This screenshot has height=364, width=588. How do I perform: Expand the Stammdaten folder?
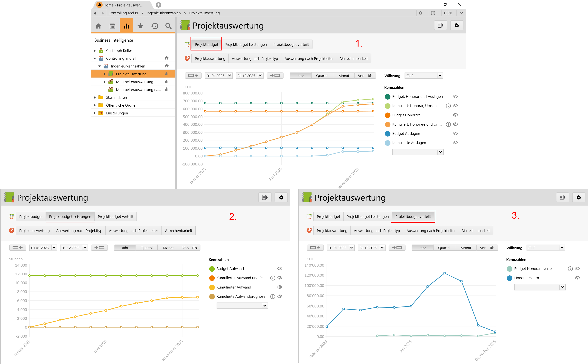95,97
